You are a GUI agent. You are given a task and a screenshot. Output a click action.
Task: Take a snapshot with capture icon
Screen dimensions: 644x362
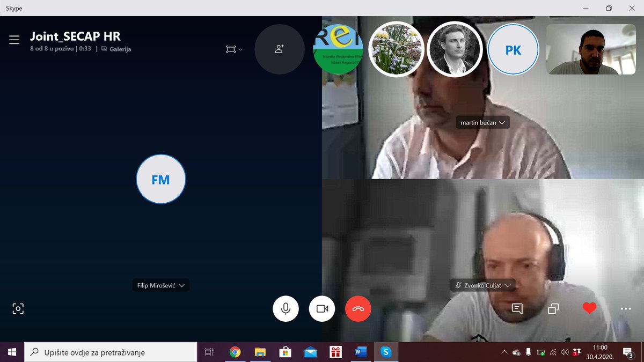coord(18,308)
